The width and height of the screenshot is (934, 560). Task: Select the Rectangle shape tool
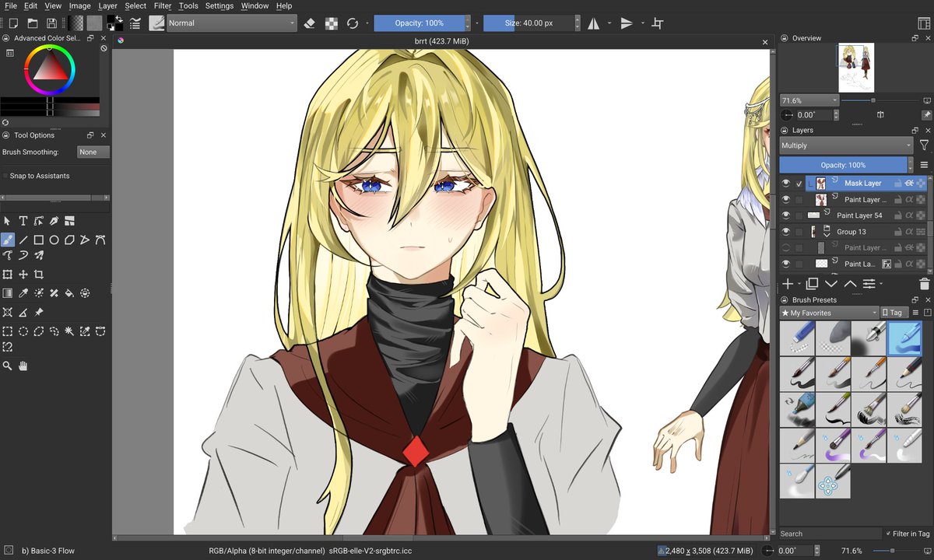click(38, 240)
